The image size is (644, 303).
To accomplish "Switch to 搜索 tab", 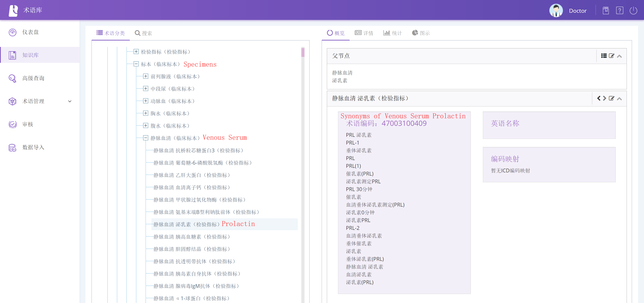I will point(143,33).
